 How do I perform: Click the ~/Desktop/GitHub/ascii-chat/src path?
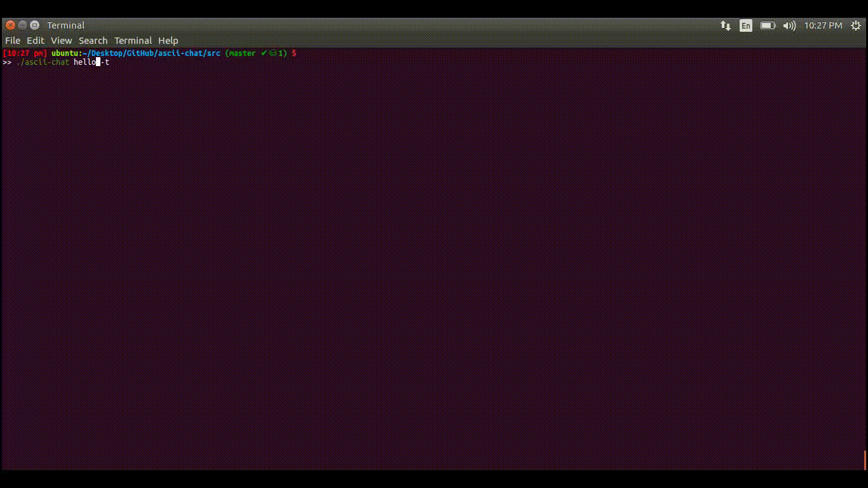tap(153, 53)
